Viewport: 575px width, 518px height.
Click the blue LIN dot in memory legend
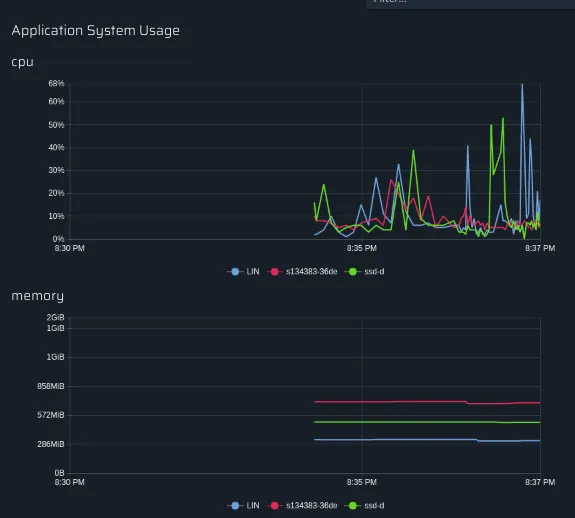pos(235,506)
